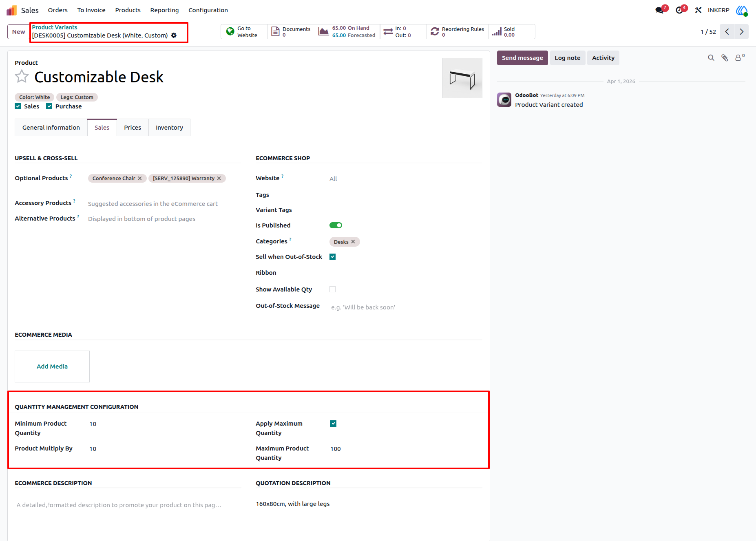The height and width of the screenshot is (541, 756).
Task: Click the New button
Action: pos(19,32)
